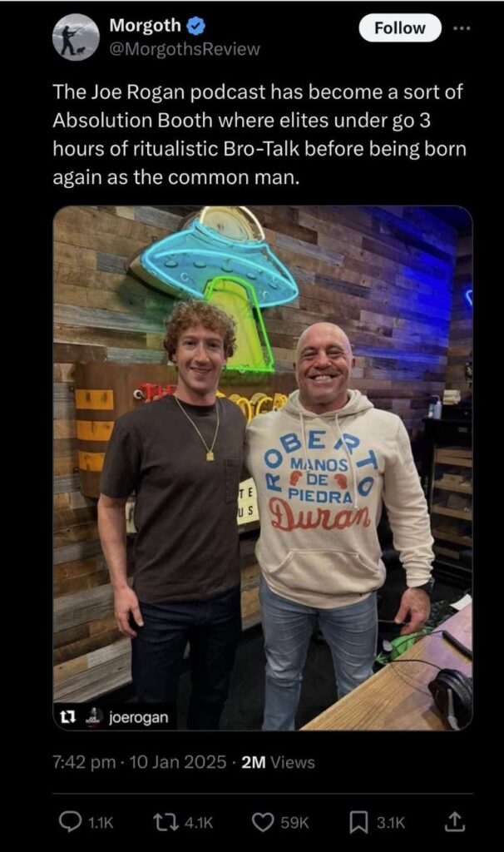Open the 7:42 pm timestamp link

click(84, 762)
